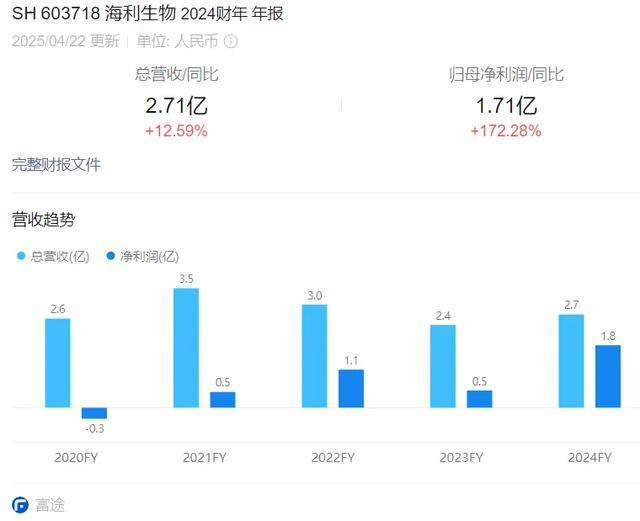
Task: Click the 2024FY revenue bar 2.7
Action: coord(571,361)
